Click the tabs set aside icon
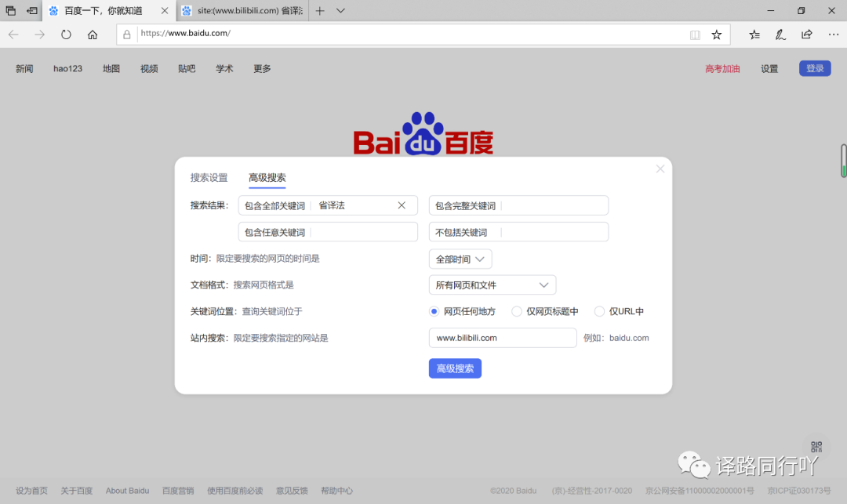 [x=11, y=11]
